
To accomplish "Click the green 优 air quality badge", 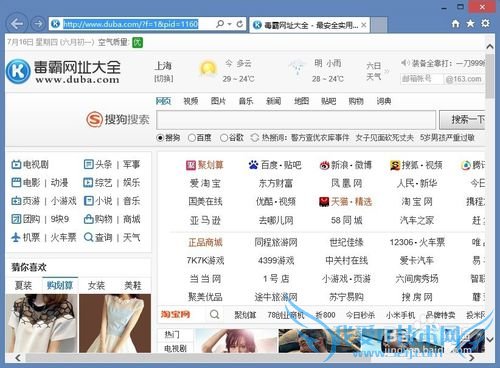I will click(137, 42).
